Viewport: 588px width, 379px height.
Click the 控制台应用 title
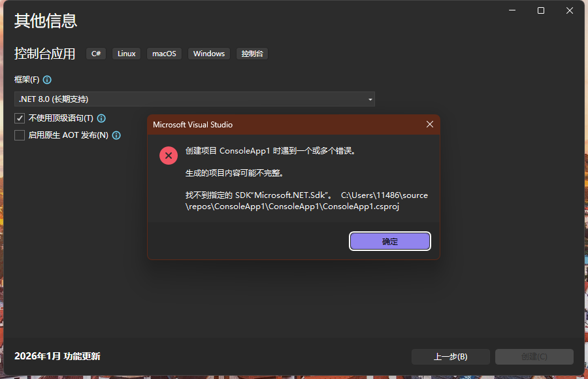click(44, 54)
